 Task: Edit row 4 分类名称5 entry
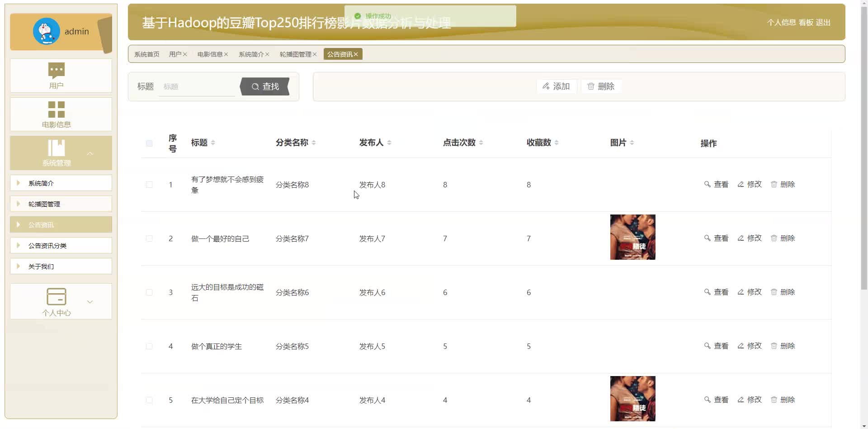750,346
